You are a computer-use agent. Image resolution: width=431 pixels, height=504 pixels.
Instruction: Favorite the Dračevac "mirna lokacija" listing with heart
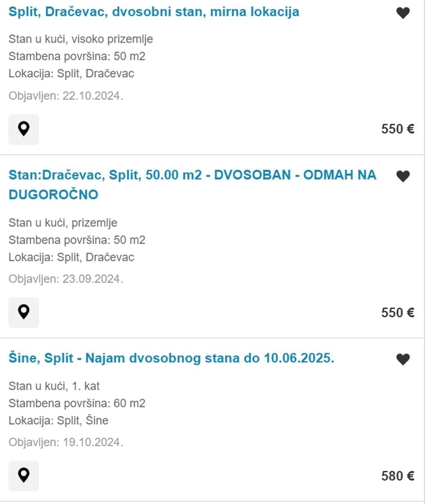403,13
